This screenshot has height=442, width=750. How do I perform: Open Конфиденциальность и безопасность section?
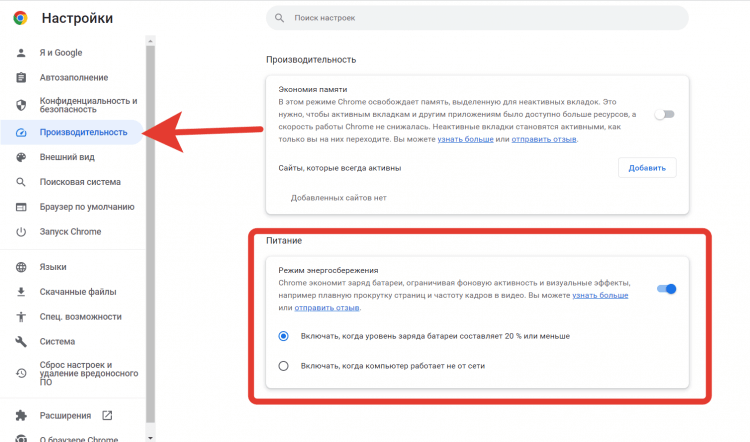click(x=88, y=105)
